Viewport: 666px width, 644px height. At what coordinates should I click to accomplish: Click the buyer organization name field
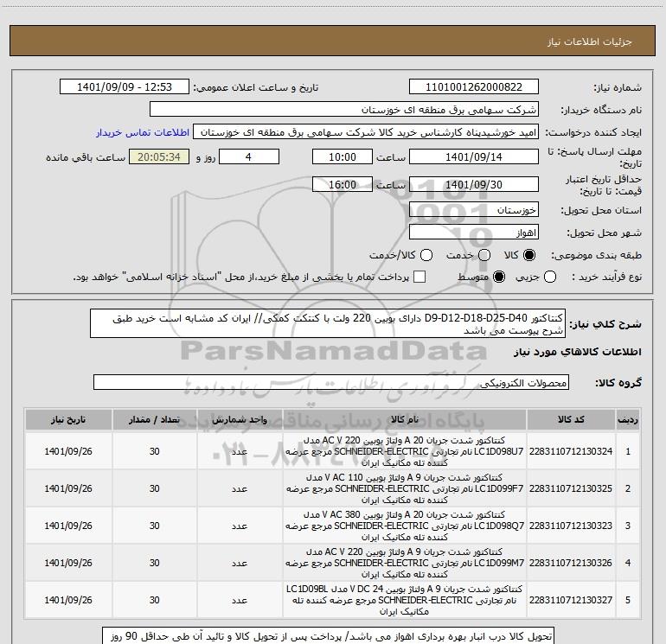tap(344, 110)
